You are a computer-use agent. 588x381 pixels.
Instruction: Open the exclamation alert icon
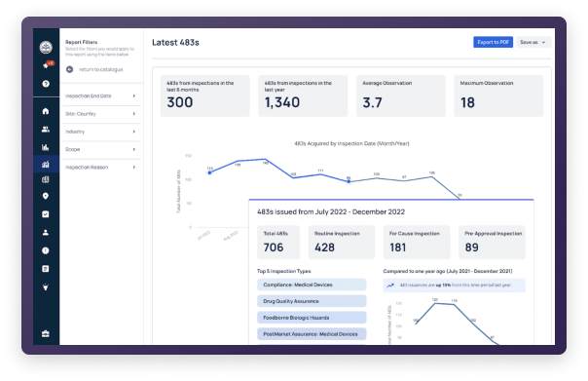(46, 250)
